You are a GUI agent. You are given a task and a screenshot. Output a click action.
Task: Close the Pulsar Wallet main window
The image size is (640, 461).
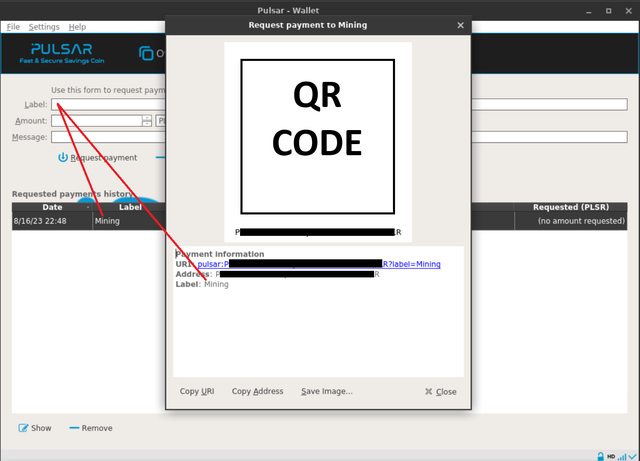(629, 11)
